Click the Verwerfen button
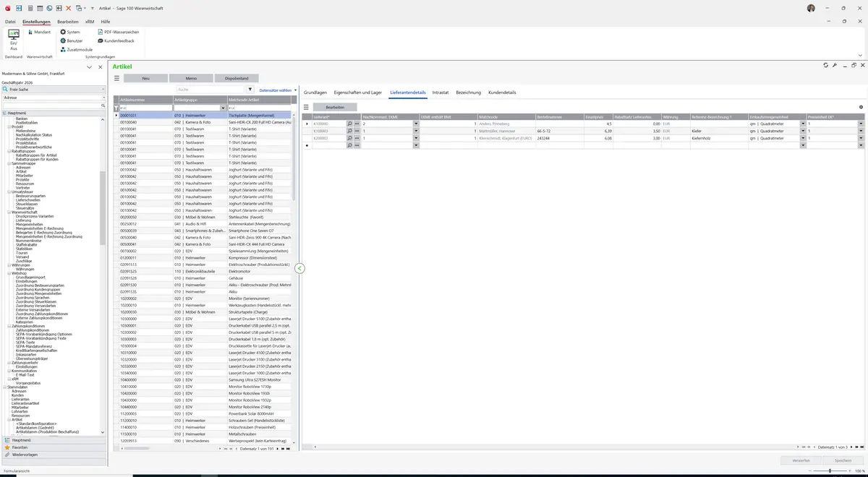Viewport: 868px width, 477px height. [x=801, y=460]
